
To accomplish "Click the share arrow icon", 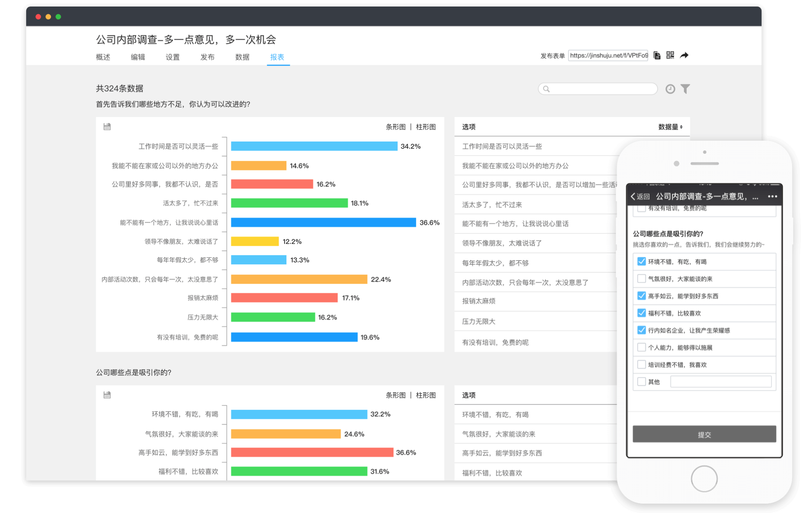I will pyautogui.click(x=684, y=55).
